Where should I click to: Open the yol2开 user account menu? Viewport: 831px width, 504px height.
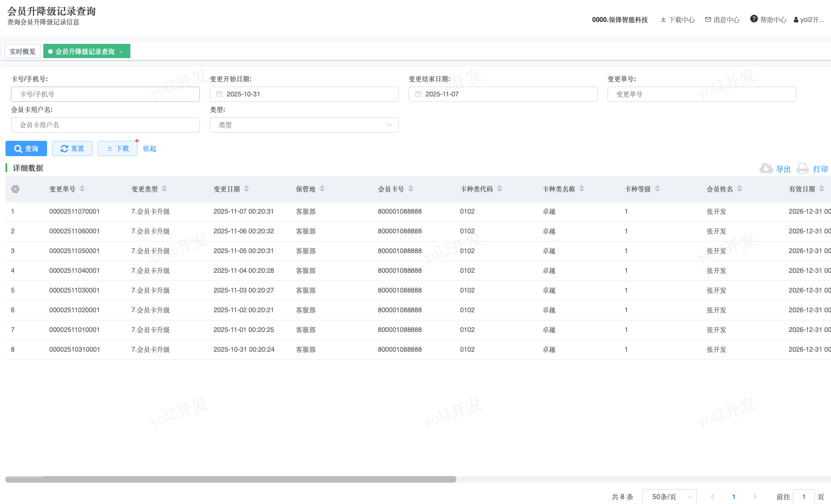[809, 20]
